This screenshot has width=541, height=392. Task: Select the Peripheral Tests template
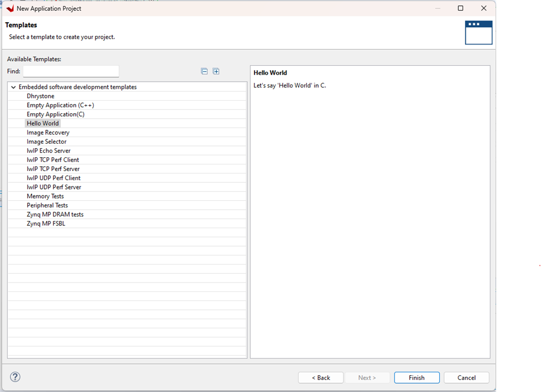pos(47,205)
